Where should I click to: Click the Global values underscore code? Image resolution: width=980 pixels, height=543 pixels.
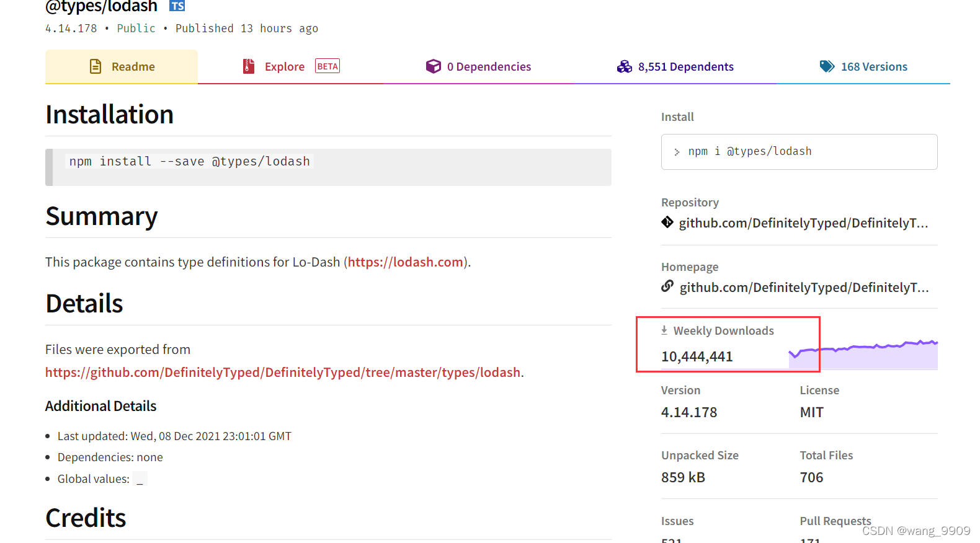(140, 479)
